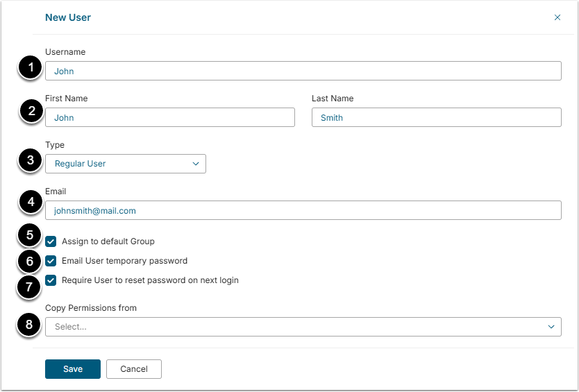Click the numbered step 1 badge
579x392 pixels.
(29, 68)
